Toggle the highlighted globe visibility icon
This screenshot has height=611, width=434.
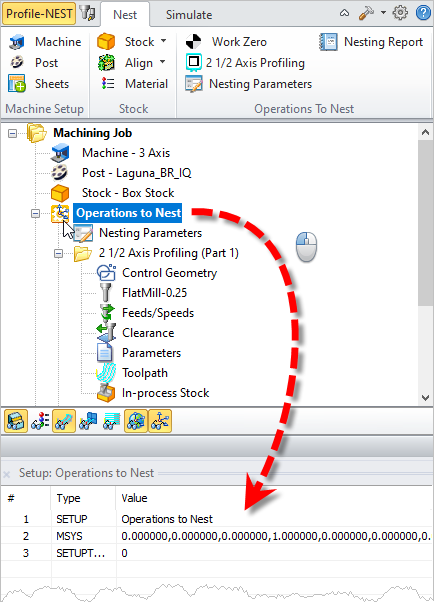pos(136,421)
